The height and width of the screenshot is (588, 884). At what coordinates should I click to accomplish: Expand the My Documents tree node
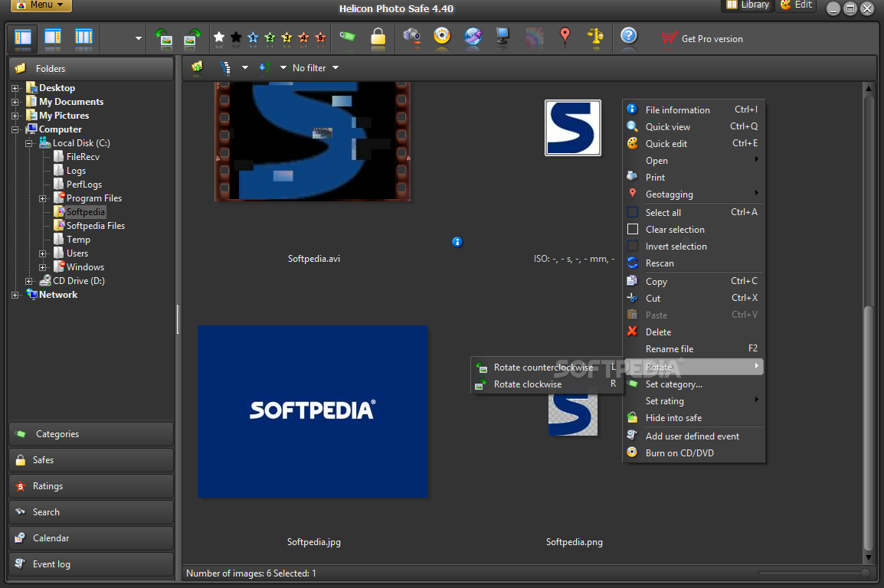15,102
